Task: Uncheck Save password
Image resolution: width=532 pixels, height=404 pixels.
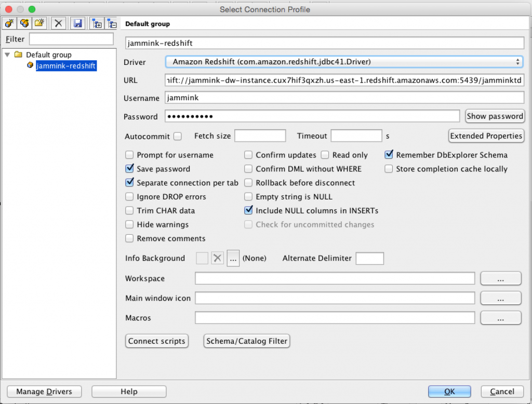Action: click(129, 169)
